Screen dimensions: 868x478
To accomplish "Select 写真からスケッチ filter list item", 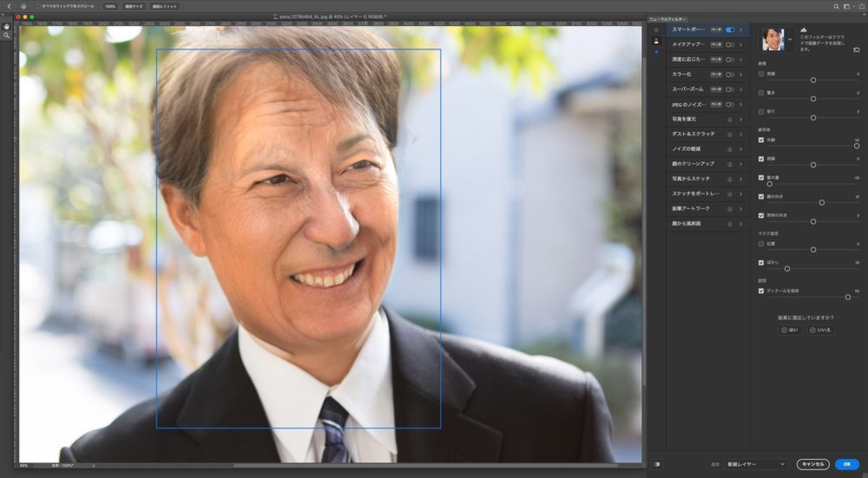I will 707,180.
